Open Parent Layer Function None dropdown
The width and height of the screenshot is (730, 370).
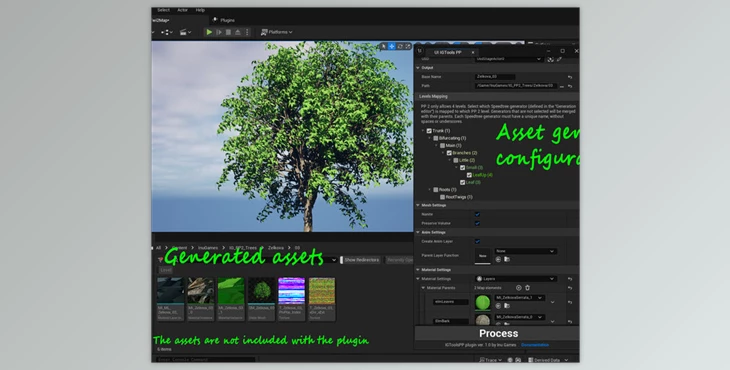tap(525, 251)
